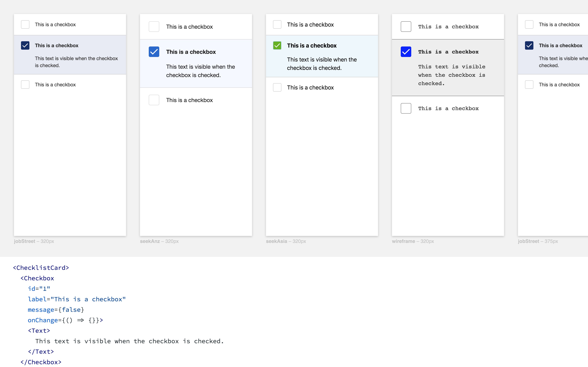This screenshot has width=588, height=367.
Task: Tick the third checkbox in seekAsia card
Action: [277, 87]
